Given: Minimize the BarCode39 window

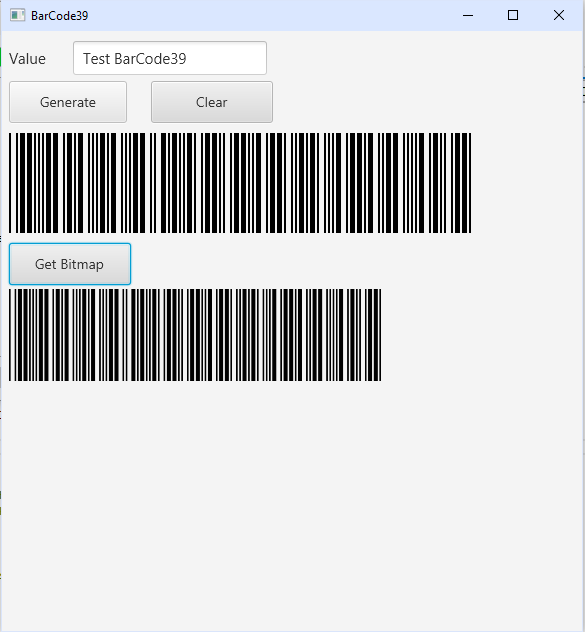Looking at the screenshot, I should 468,15.
